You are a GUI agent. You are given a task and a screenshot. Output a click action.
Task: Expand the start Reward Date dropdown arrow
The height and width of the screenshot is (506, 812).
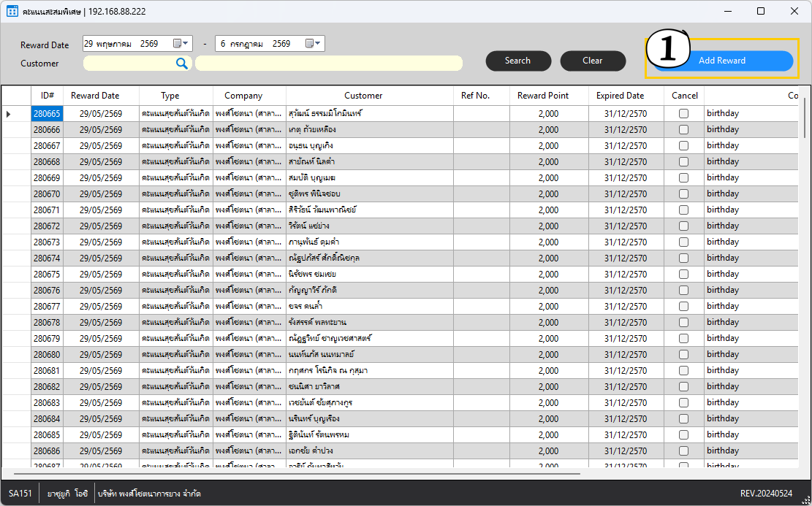[x=186, y=44]
